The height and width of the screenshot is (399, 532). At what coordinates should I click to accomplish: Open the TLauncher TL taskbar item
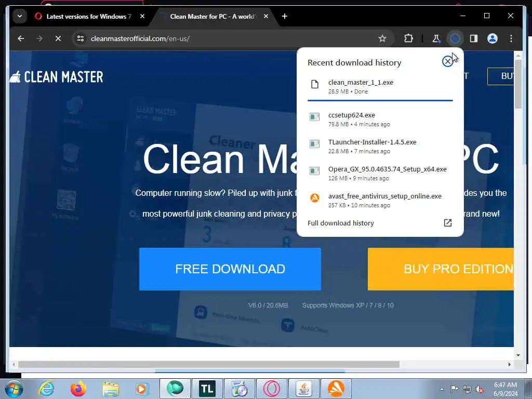(x=207, y=389)
